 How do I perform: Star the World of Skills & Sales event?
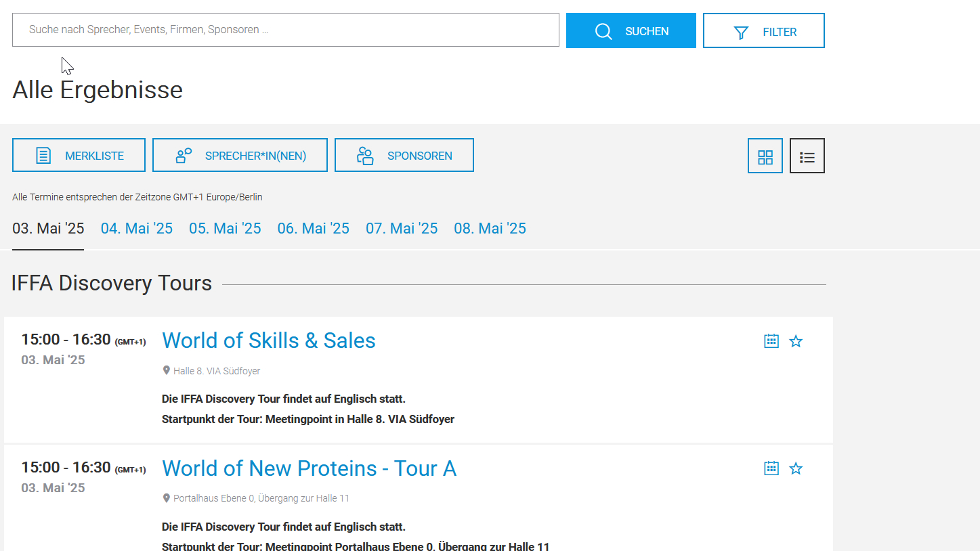pos(796,341)
